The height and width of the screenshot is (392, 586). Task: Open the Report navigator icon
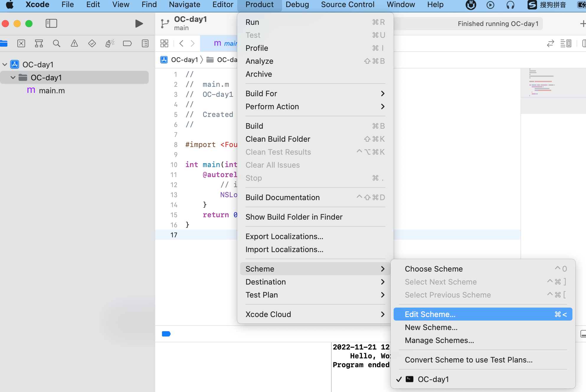click(x=145, y=44)
